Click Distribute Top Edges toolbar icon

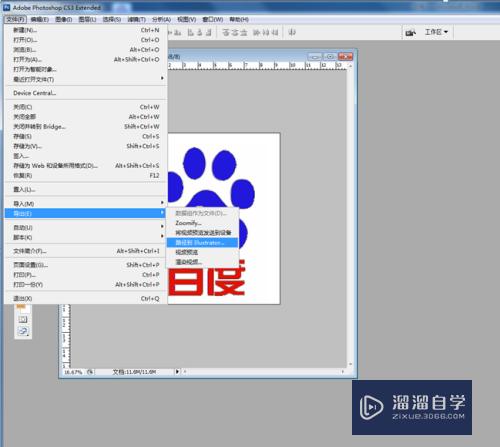pyautogui.click(x=226, y=32)
